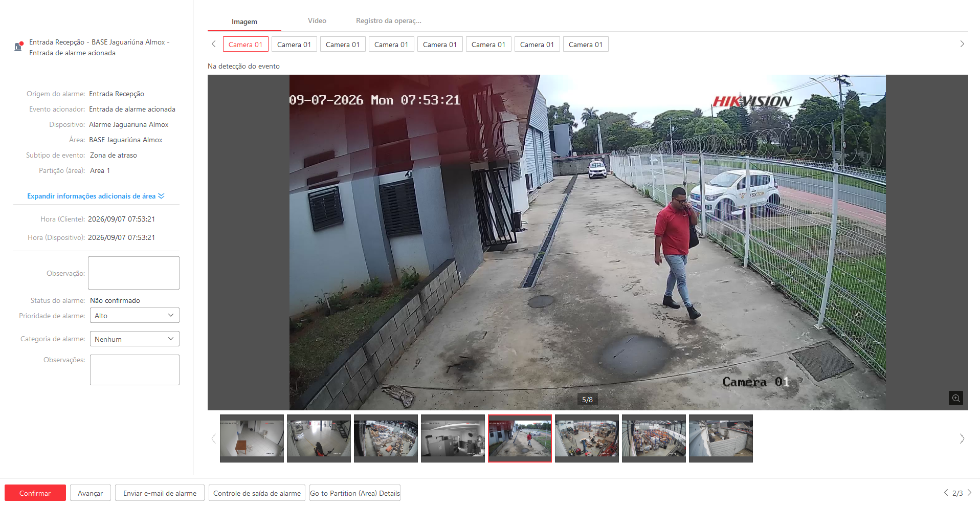
Task: Open the Prioridade de alarme dropdown
Action: click(135, 315)
